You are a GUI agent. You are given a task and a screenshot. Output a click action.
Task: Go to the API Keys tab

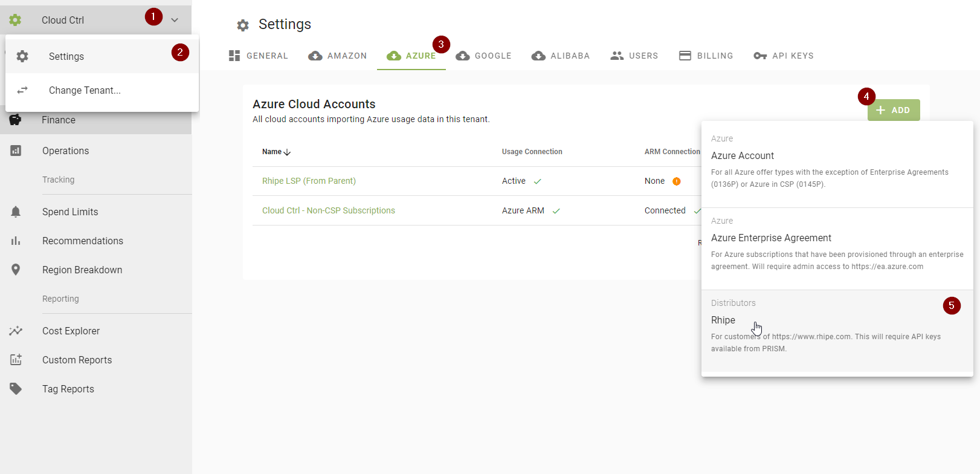click(x=784, y=56)
